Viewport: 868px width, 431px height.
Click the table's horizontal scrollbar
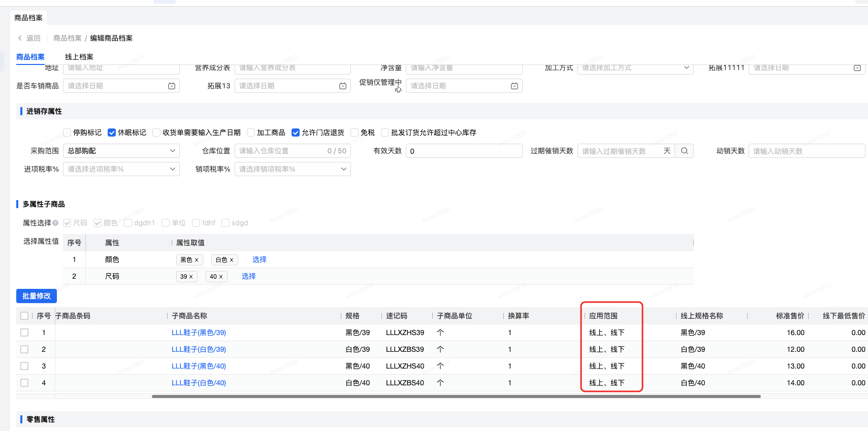click(456, 396)
